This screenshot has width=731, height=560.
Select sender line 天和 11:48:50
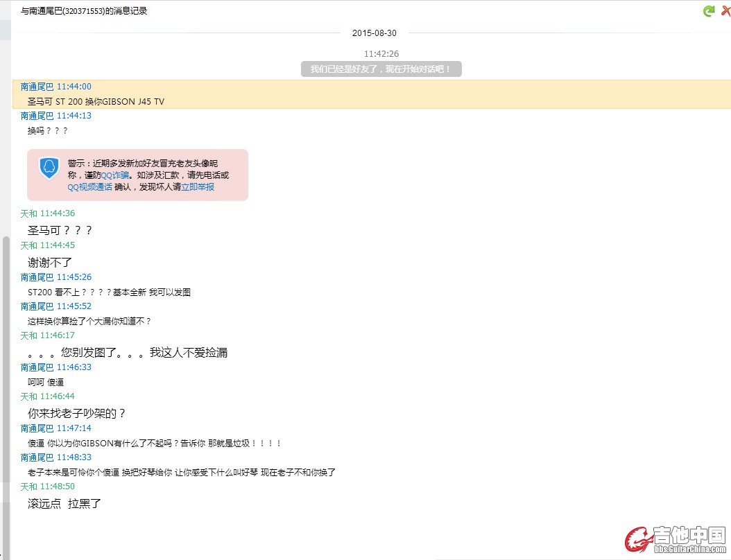(48, 487)
